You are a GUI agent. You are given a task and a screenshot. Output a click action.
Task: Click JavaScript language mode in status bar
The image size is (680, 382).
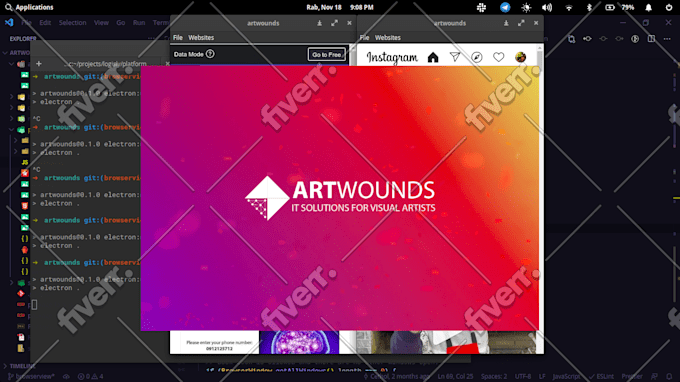(566, 376)
